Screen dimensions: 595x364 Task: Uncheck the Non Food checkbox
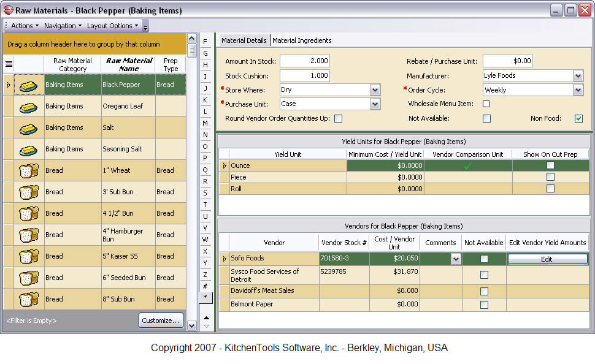click(x=578, y=119)
